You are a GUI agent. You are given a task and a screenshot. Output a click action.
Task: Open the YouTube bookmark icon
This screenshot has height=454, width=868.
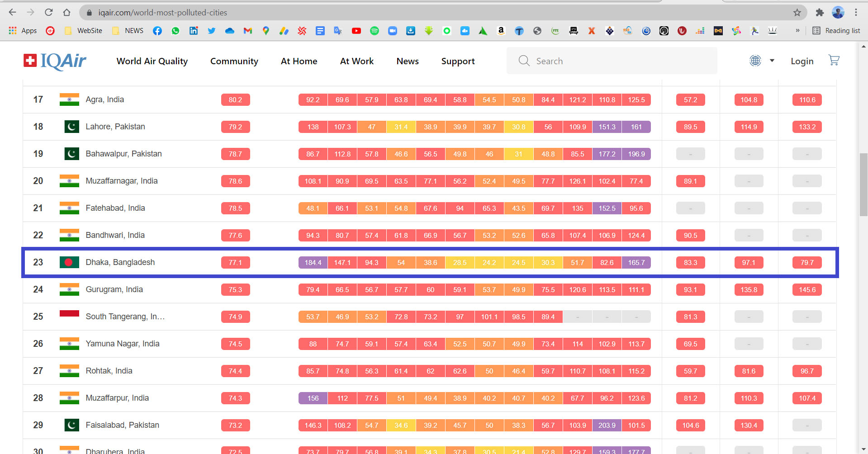pos(356,31)
